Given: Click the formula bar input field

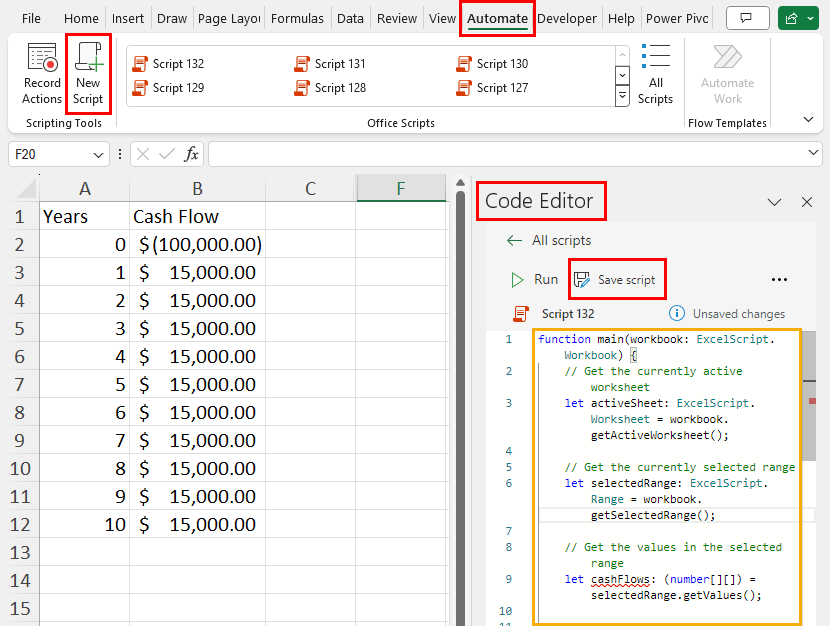Looking at the screenshot, I should tap(507, 154).
